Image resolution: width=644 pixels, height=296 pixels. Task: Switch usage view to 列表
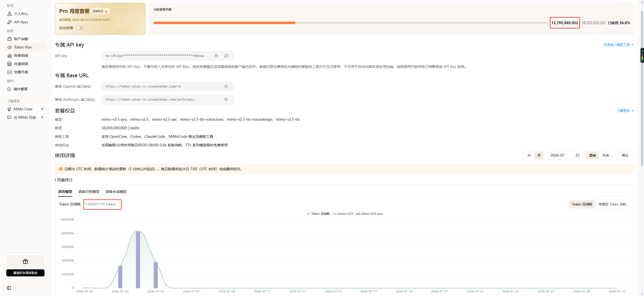[x=606, y=155]
